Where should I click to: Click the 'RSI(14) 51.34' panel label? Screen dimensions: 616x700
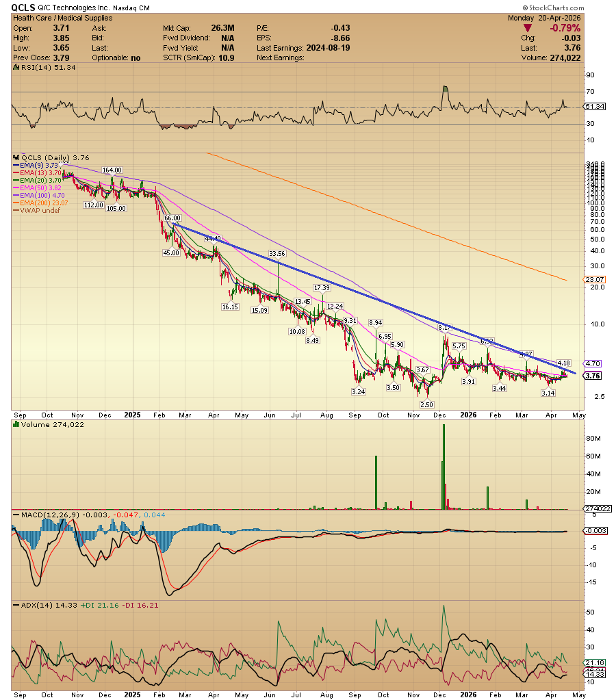pos(48,68)
